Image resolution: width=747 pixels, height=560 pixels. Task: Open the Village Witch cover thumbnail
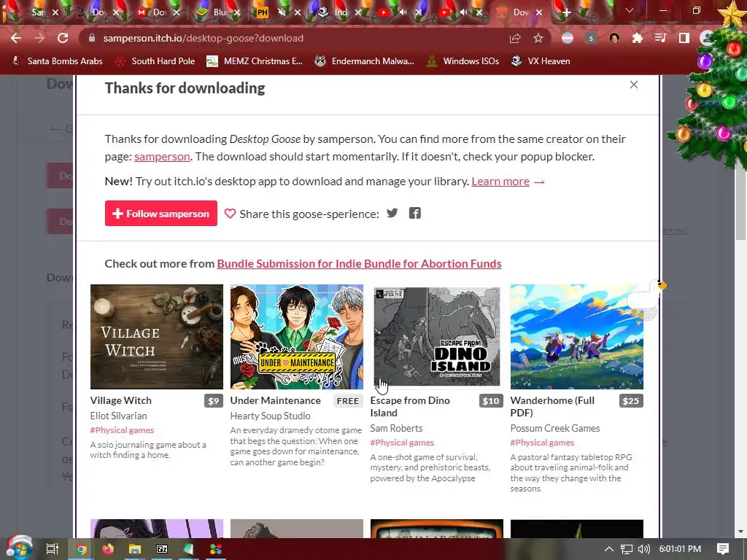pos(157,337)
